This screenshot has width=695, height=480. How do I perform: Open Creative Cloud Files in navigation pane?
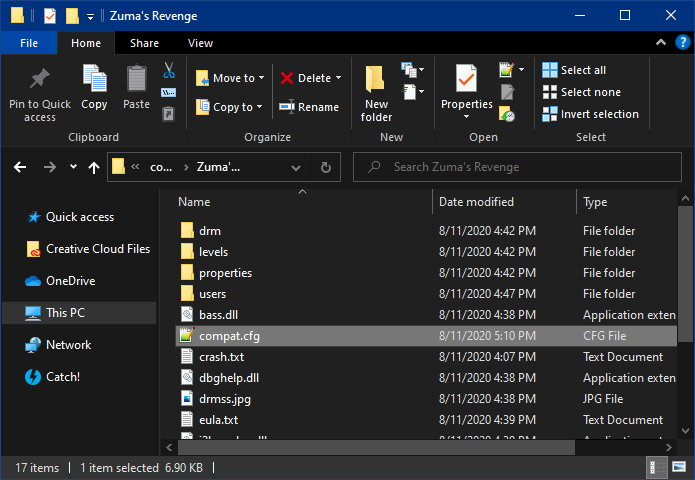click(89, 249)
